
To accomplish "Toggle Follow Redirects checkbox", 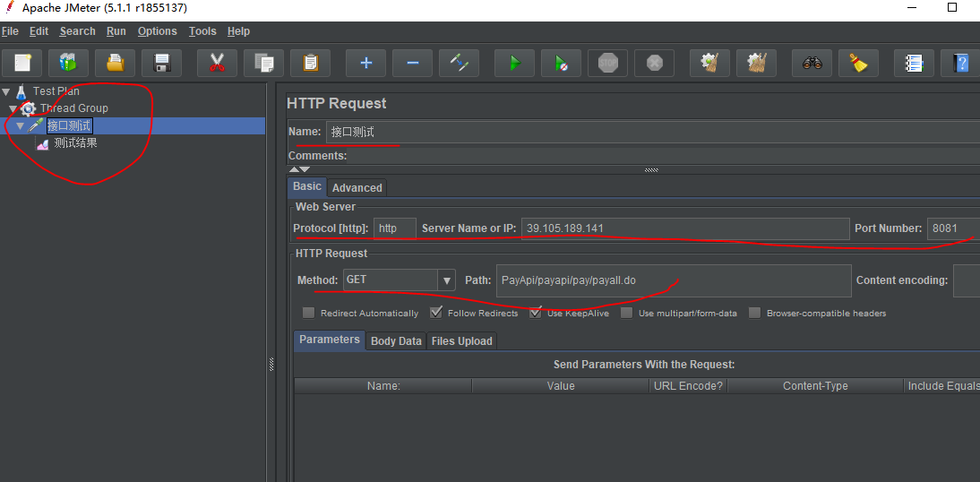I will [x=436, y=313].
